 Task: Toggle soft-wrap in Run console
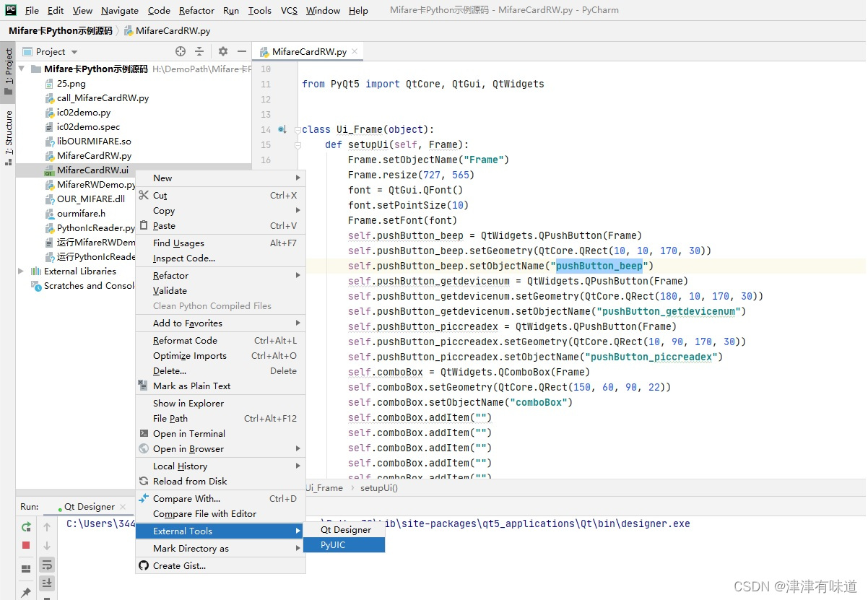pos(47,564)
